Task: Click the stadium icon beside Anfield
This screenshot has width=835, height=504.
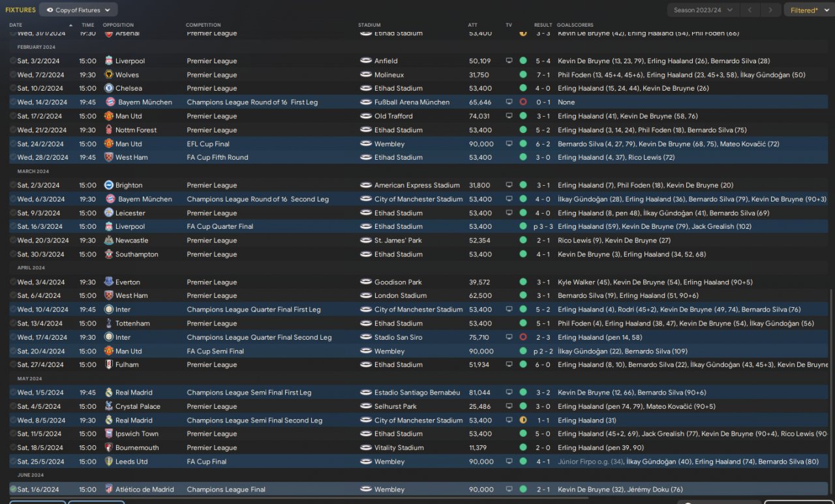Action: coord(366,61)
